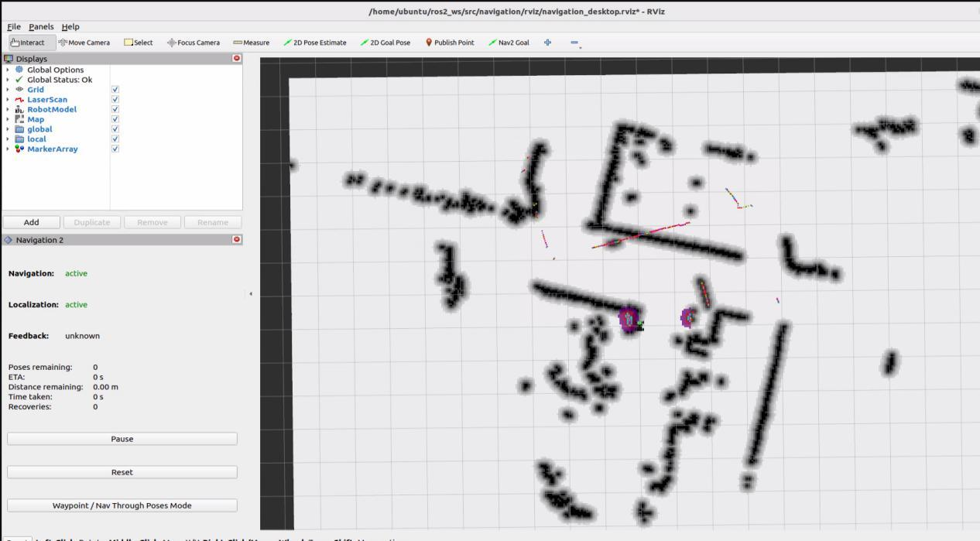Viewport: 980px width, 541px height.
Task: Click the Map display icon
Action: (19, 119)
